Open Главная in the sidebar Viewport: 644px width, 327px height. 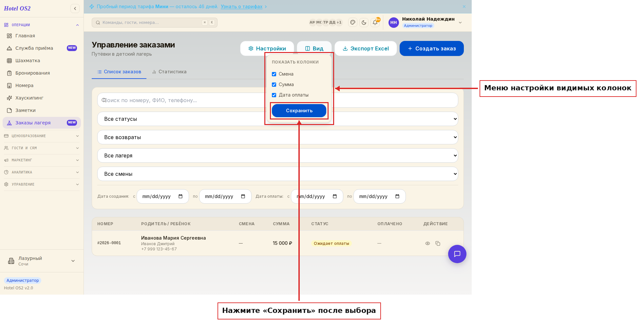pyautogui.click(x=42, y=36)
